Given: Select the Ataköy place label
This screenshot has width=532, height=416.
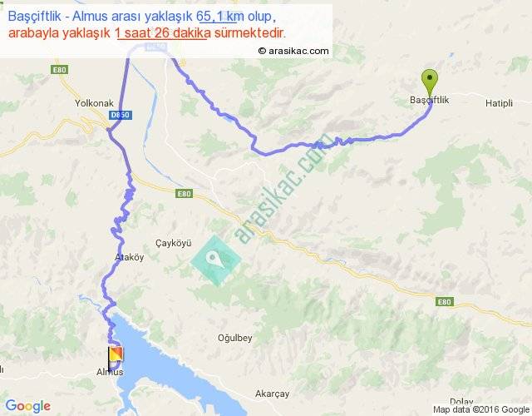Looking at the screenshot, I should (130, 257).
